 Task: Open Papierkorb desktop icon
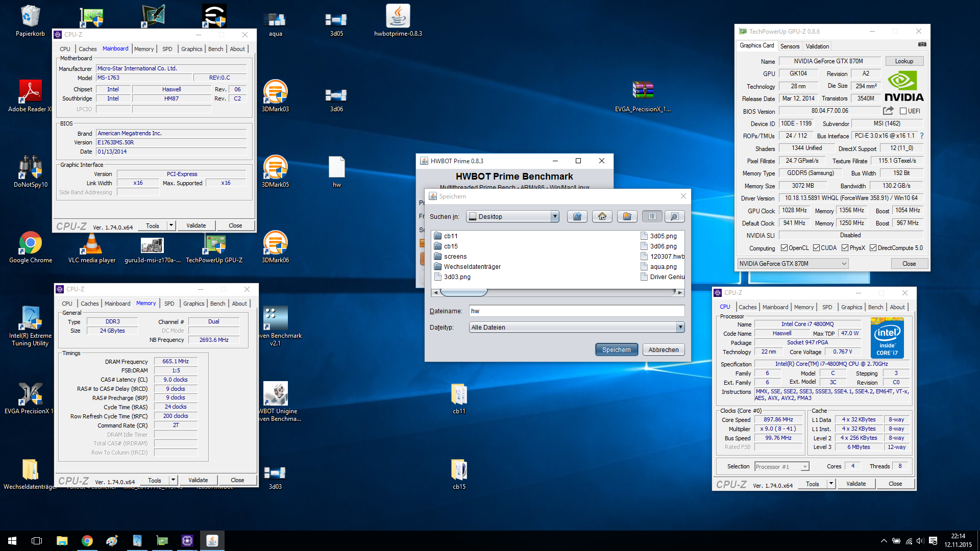pyautogui.click(x=30, y=21)
